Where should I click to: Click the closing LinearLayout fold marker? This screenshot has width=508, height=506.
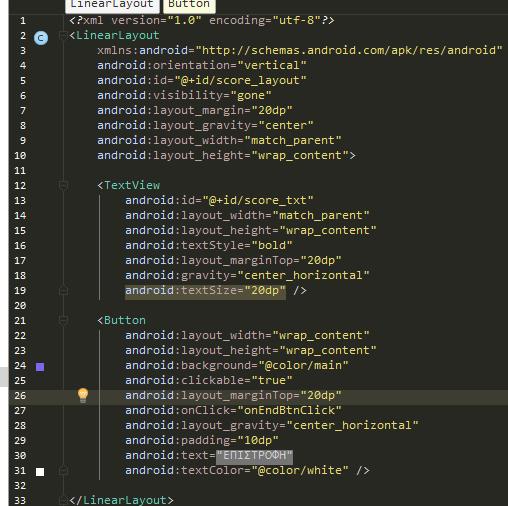tap(63, 500)
